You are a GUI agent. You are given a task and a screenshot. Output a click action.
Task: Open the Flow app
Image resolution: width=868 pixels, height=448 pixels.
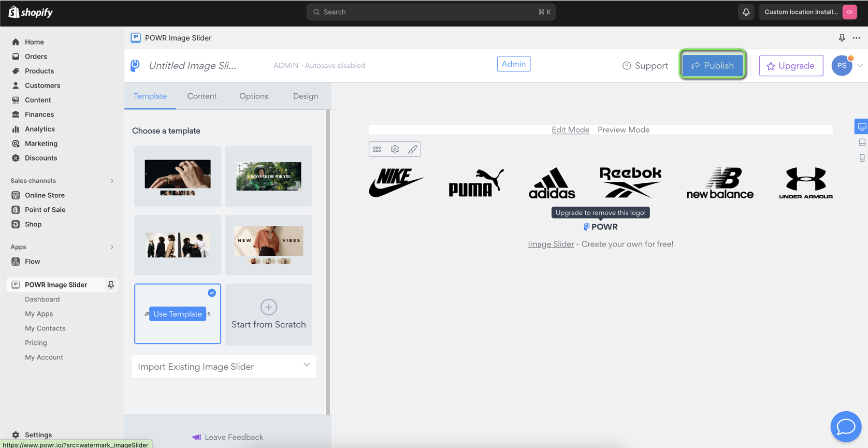[32, 262]
